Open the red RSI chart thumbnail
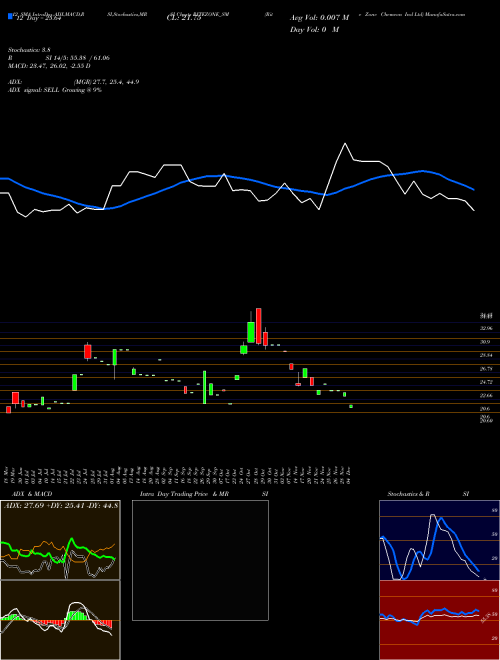The image size is (500, 660). coord(439,620)
